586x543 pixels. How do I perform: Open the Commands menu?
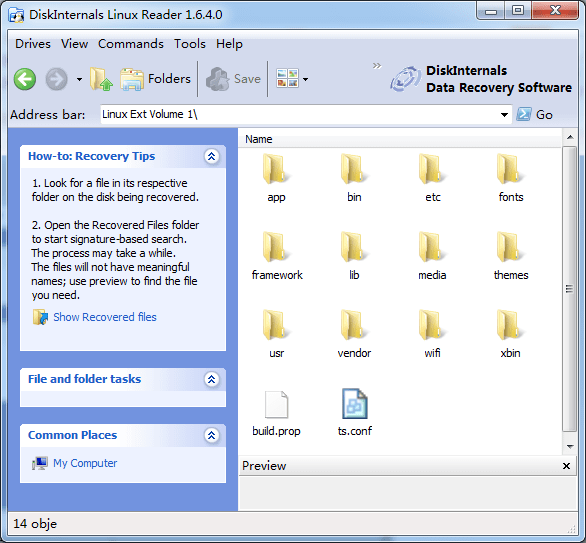[x=131, y=44]
